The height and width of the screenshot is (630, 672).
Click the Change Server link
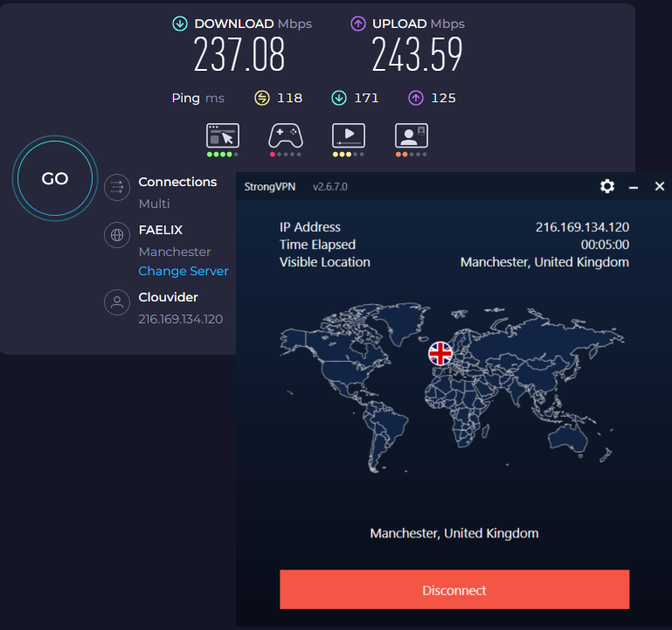click(x=183, y=271)
